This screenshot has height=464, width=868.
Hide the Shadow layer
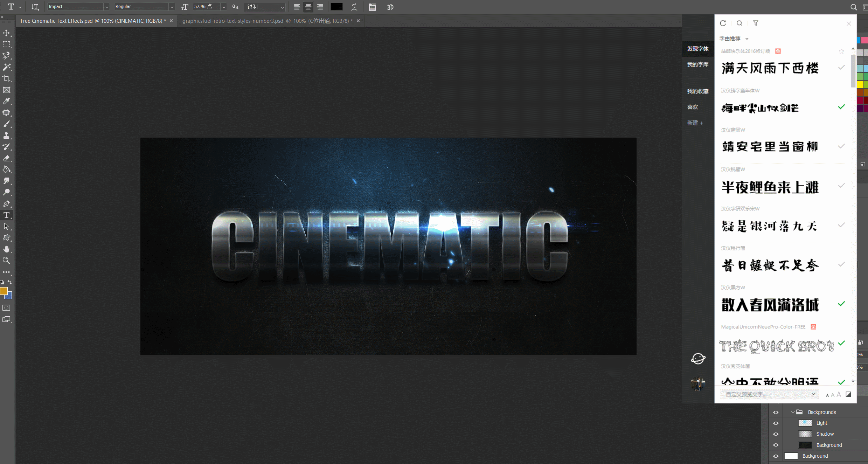tap(776, 434)
